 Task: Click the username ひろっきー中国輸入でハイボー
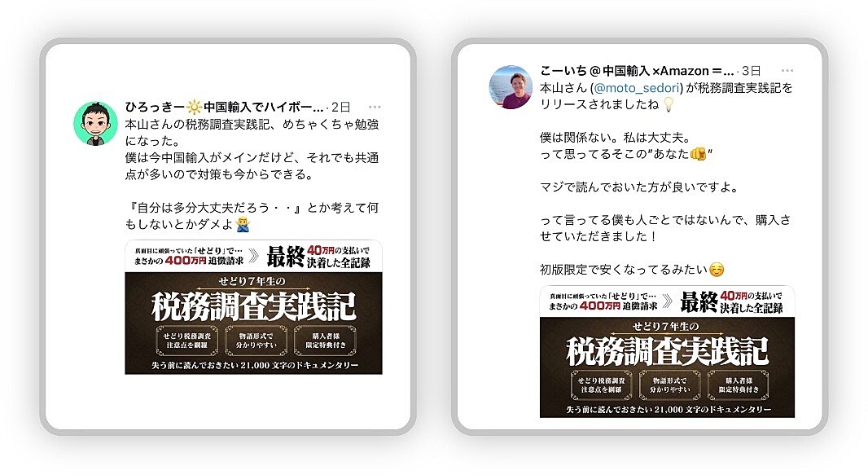(224, 107)
